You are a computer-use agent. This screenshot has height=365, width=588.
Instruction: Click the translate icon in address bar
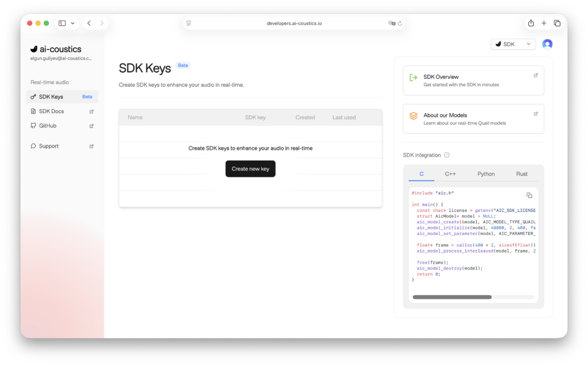[x=392, y=24]
